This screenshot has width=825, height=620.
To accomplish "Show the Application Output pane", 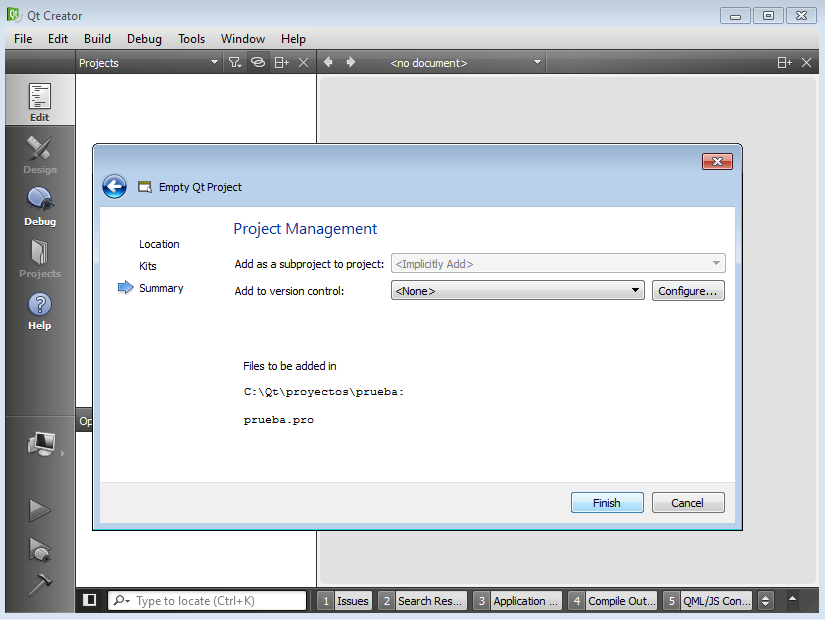I will tap(517, 601).
